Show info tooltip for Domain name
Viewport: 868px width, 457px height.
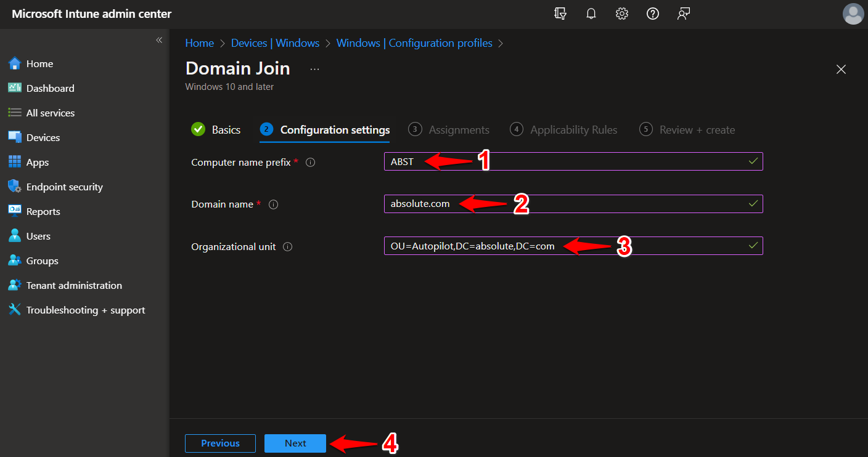pos(273,204)
